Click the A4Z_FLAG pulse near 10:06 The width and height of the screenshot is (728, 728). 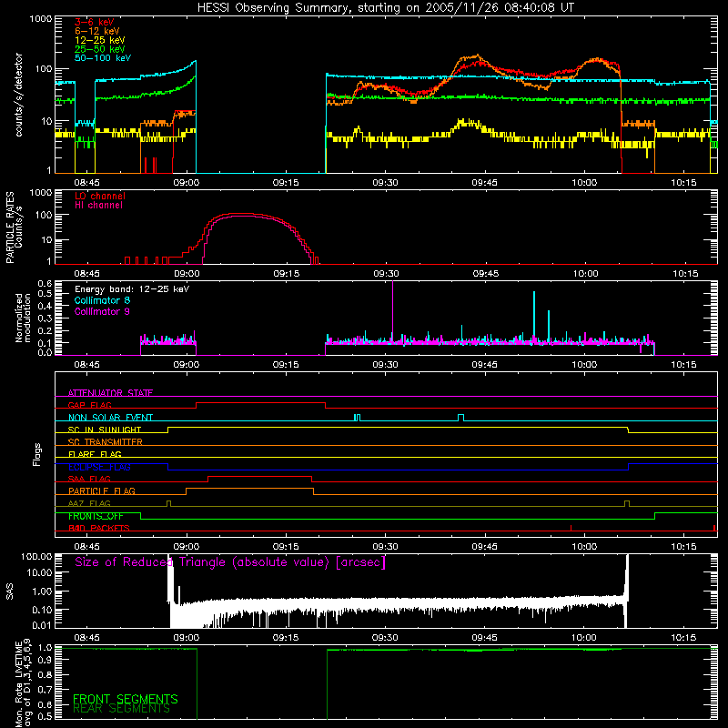pos(627,503)
